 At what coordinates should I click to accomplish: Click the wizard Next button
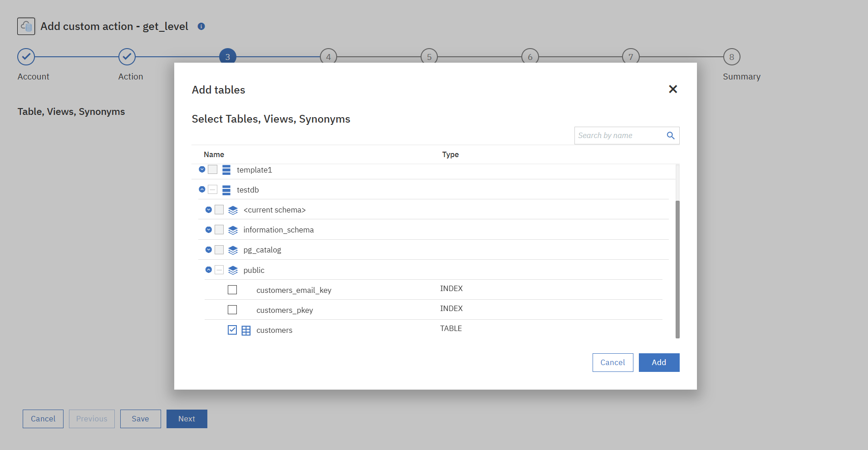pos(187,419)
